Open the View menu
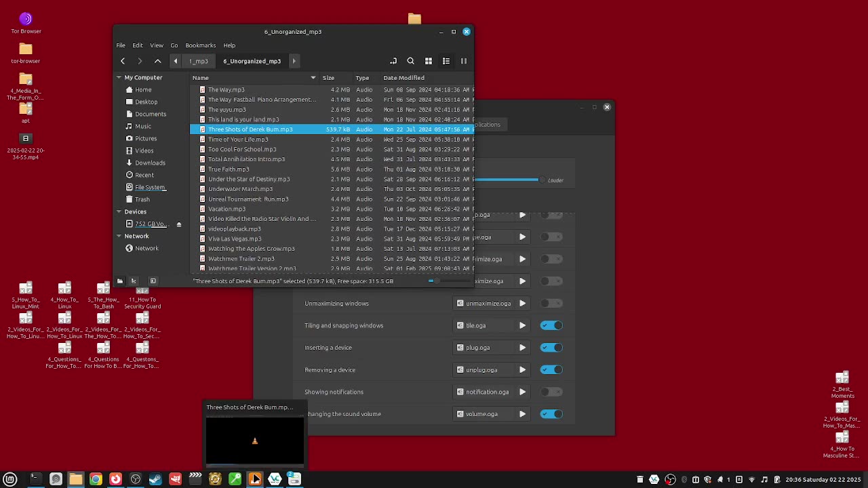The height and width of the screenshot is (488, 868). click(x=157, y=45)
